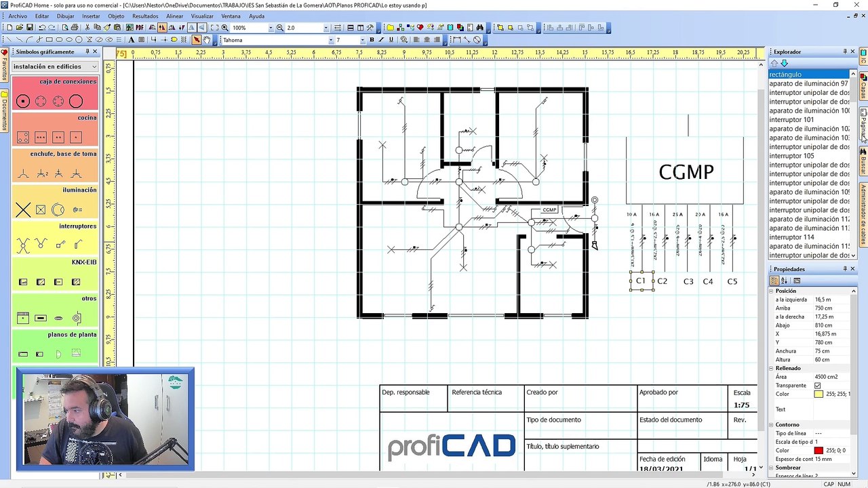The image size is (868, 488).
Task: Collapse the Contorno property group
Action: 772,425
